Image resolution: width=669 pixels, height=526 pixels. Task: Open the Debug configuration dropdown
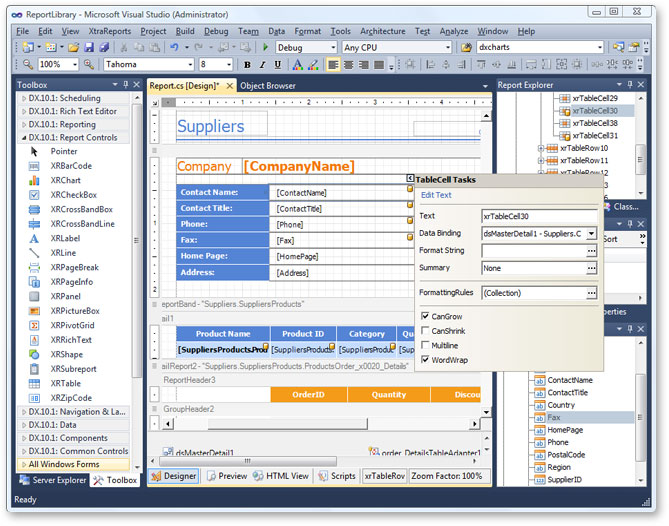click(x=331, y=47)
